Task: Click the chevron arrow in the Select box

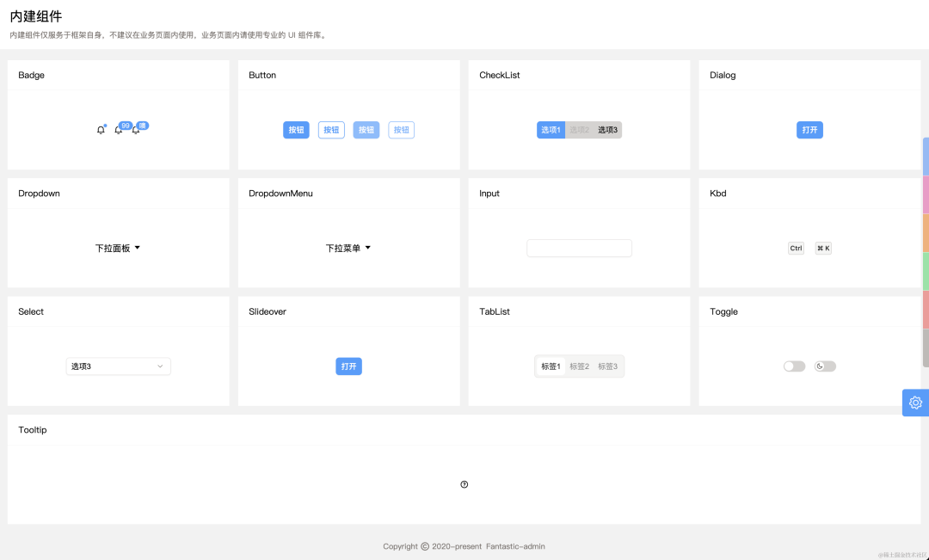Action: [160, 366]
